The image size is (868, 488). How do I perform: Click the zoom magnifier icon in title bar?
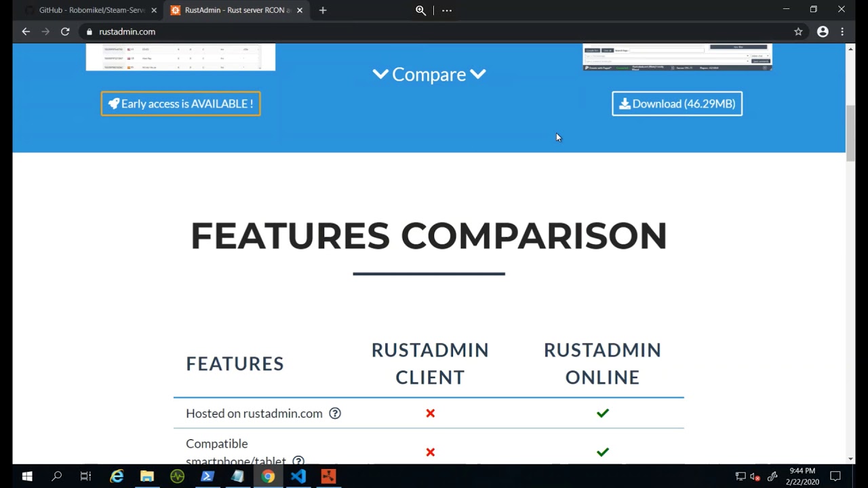(x=420, y=10)
